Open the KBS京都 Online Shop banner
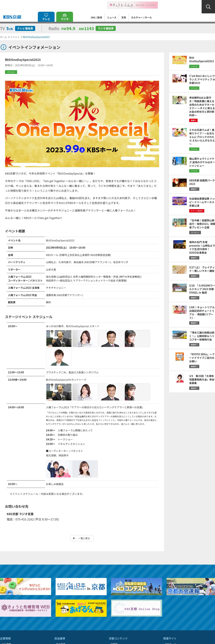215x644 pixels. click(137, 608)
